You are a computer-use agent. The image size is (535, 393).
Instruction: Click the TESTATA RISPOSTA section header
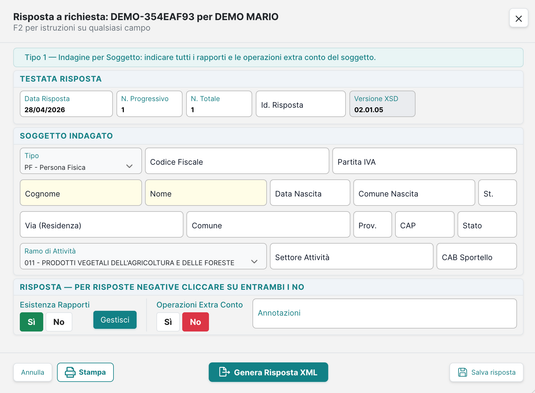pos(61,79)
